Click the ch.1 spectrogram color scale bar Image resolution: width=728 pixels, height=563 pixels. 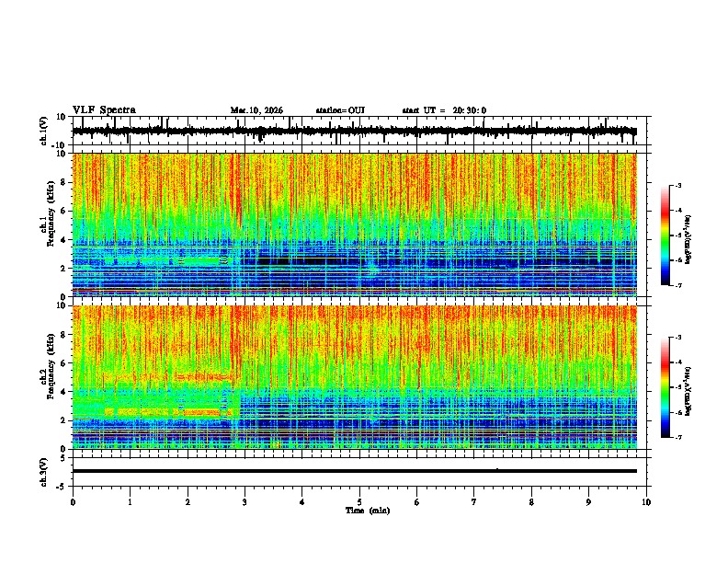point(665,236)
